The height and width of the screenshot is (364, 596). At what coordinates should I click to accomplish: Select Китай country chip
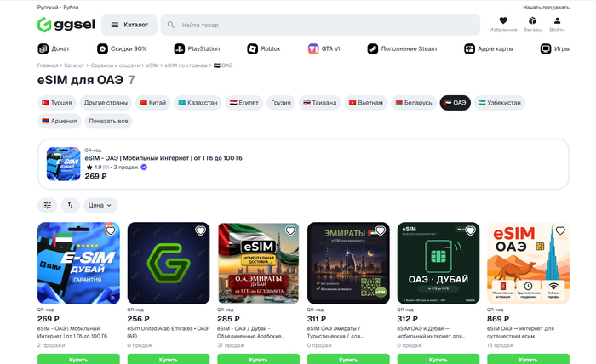(x=152, y=103)
